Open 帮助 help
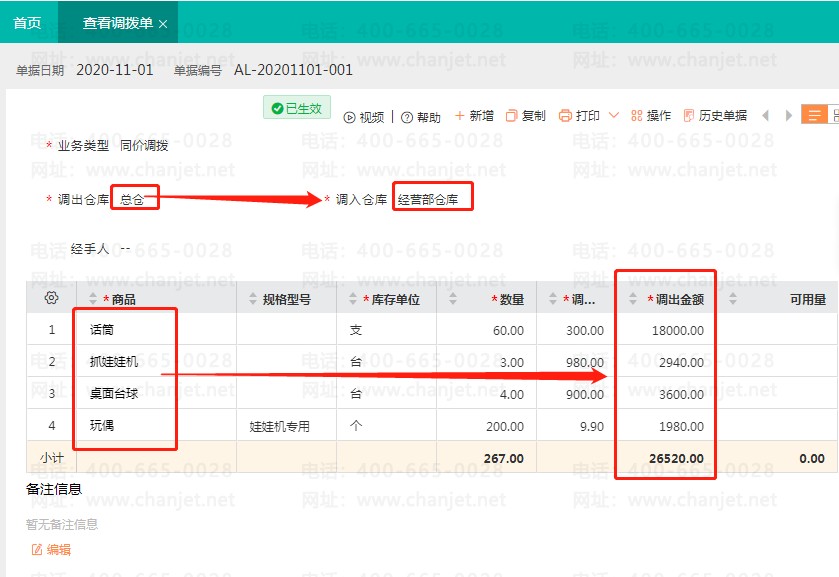The image size is (839, 577). click(x=421, y=117)
